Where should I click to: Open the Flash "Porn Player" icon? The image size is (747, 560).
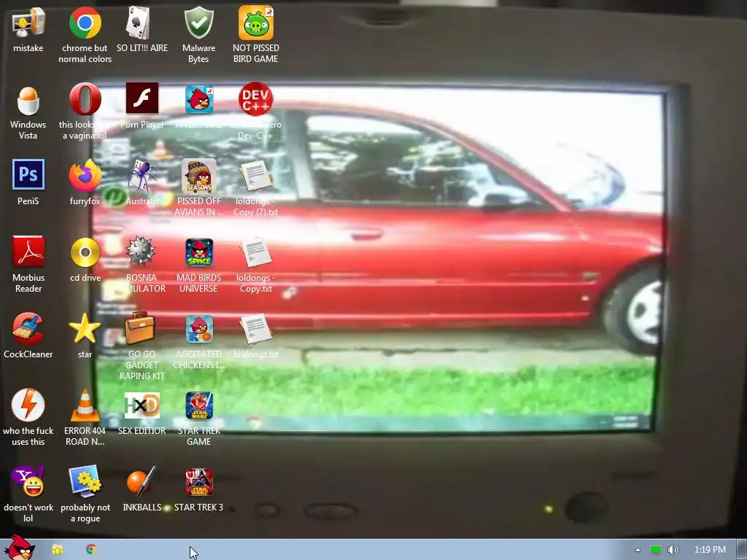pos(142,98)
